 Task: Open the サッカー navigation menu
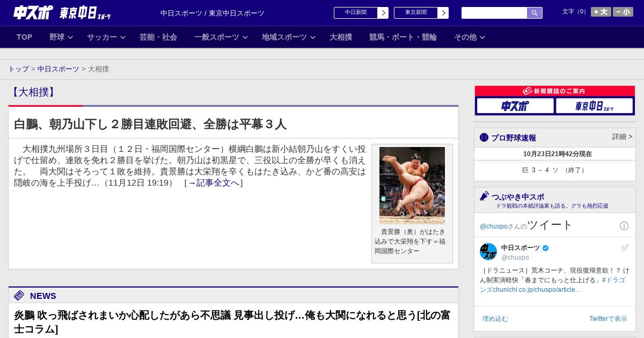102,37
